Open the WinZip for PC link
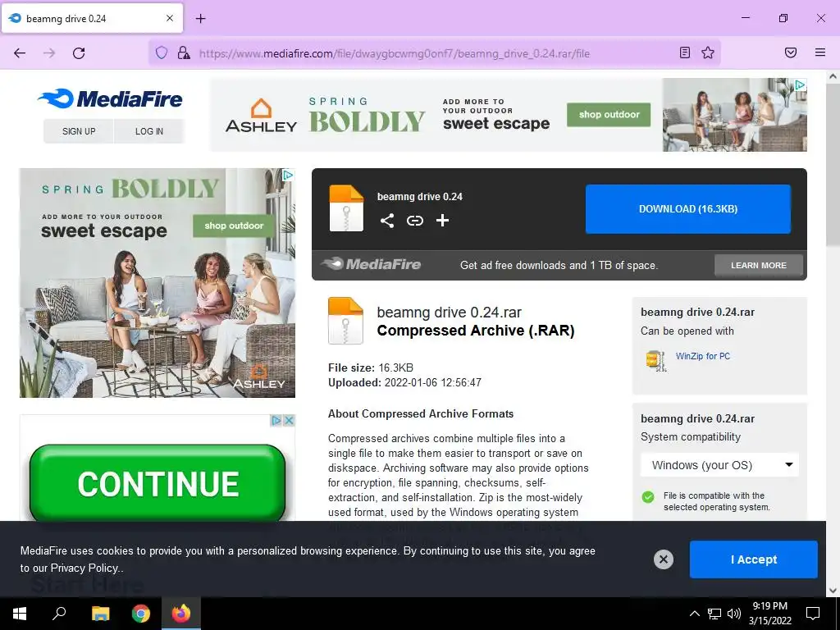This screenshot has width=840, height=630. point(703,356)
